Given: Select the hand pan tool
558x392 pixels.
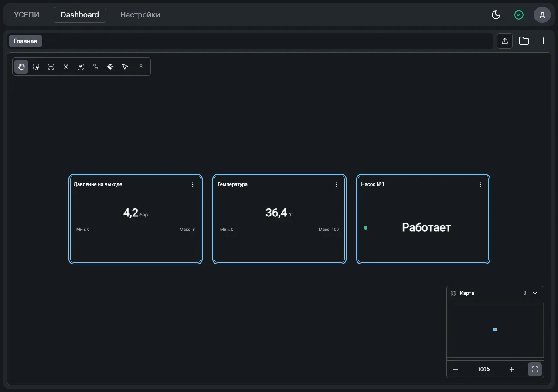Looking at the screenshot, I should coord(21,67).
